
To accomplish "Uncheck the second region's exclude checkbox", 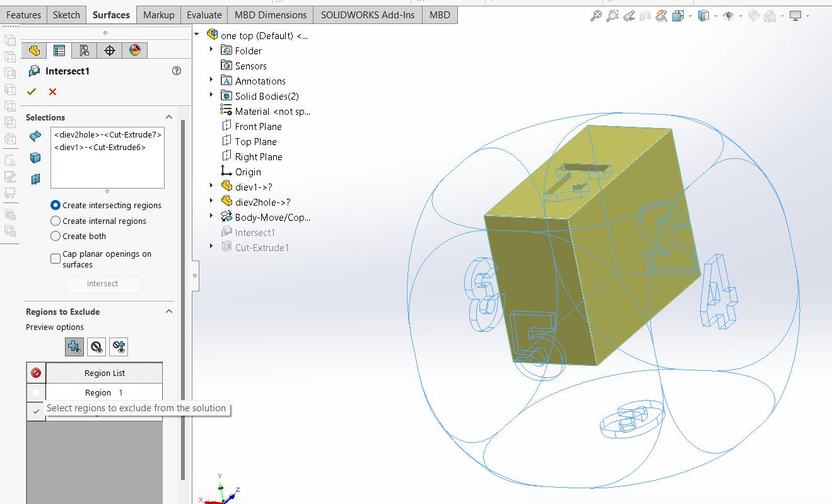I will [x=36, y=411].
